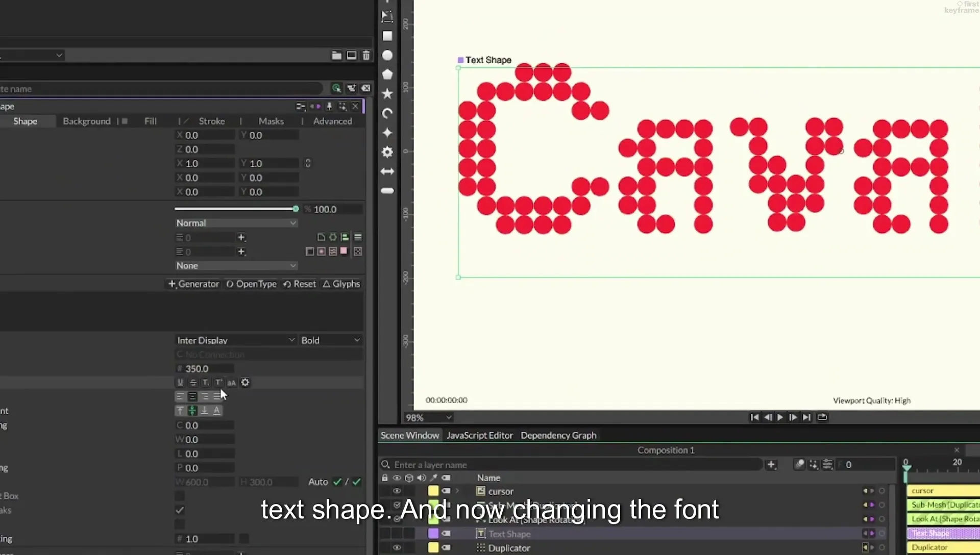Viewport: 980px width, 555px height.
Task: Toggle underline text style
Action: pyautogui.click(x=180, y=382)
